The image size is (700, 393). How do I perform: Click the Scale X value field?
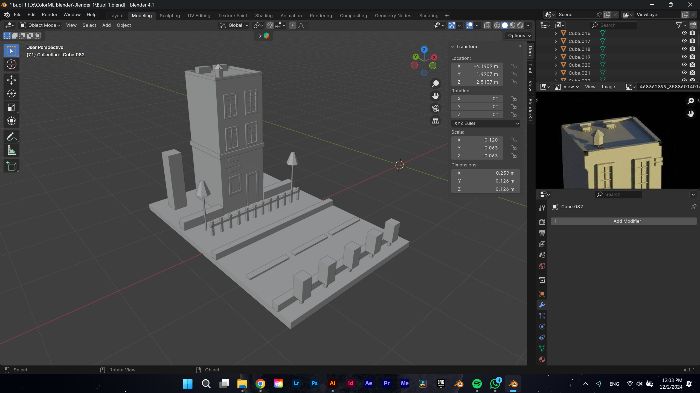click(x=477, y=140)
